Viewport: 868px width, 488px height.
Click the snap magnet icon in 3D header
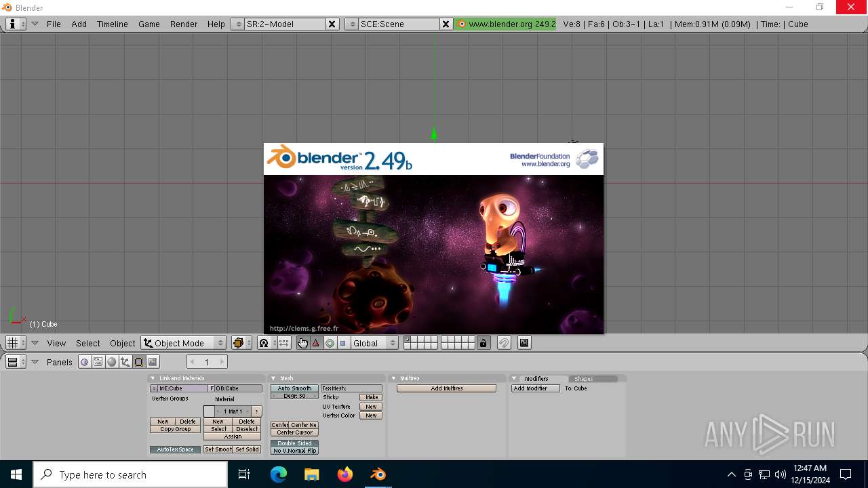tap(504, 343)
